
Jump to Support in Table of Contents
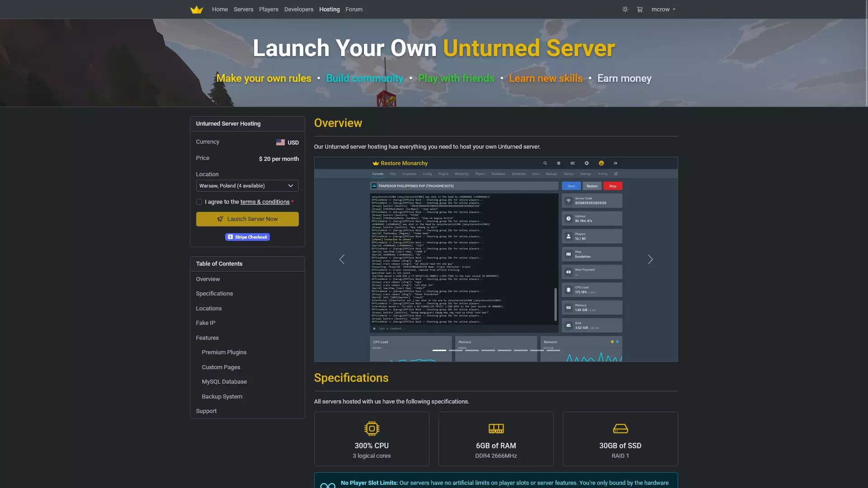206,411
